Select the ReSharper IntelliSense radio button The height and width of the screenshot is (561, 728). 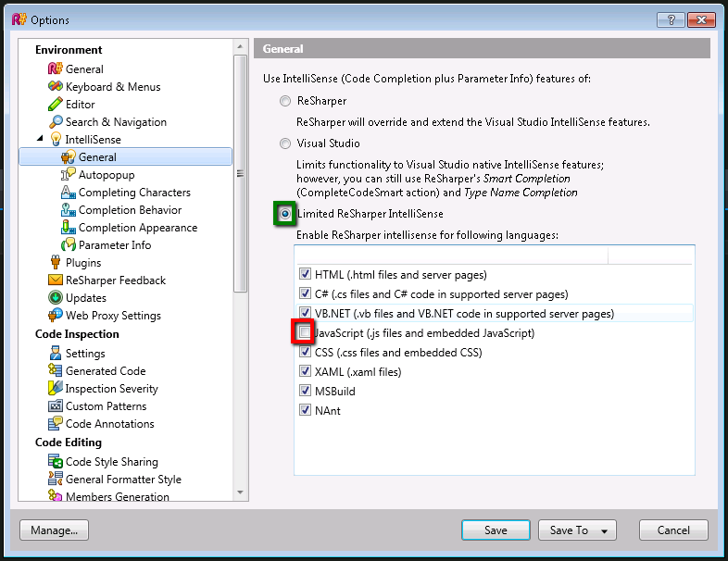tap(285, 101)
